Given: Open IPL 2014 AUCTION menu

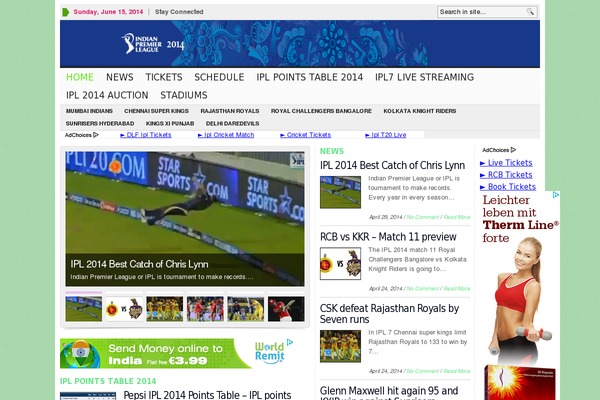Looking at the screenshot, I should [107, 95].
